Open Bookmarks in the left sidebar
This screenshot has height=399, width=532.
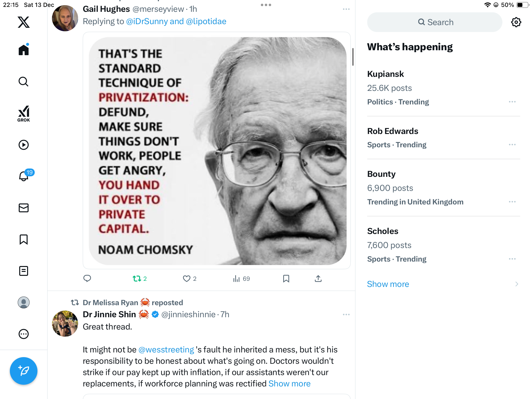click(24, 239)
